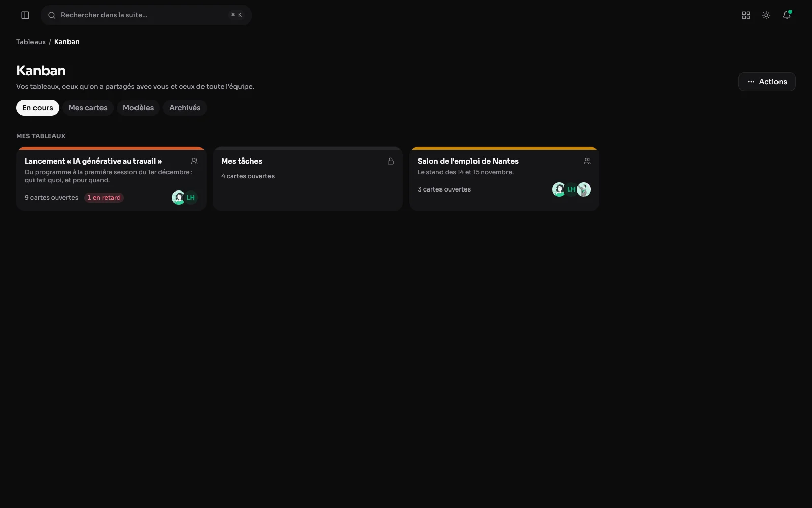Viewport: 812px width, 508px height.
Task: Open the "Archivés" tab
Action: (x=185, y=108)
